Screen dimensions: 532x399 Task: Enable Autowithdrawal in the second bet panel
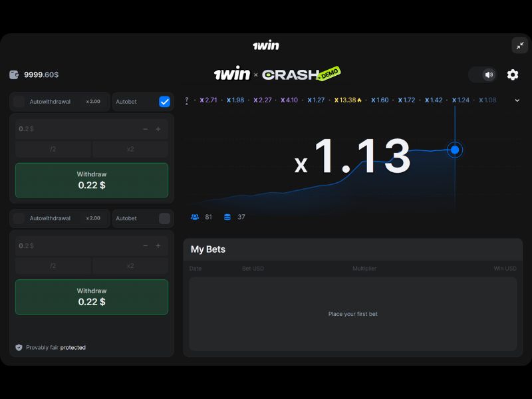(19, 218)
